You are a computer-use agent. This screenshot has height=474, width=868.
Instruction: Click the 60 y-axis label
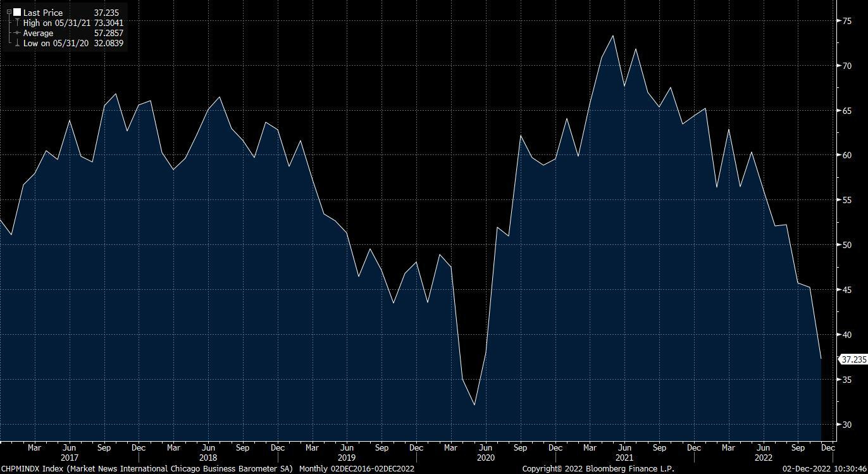tap(846, 155)
